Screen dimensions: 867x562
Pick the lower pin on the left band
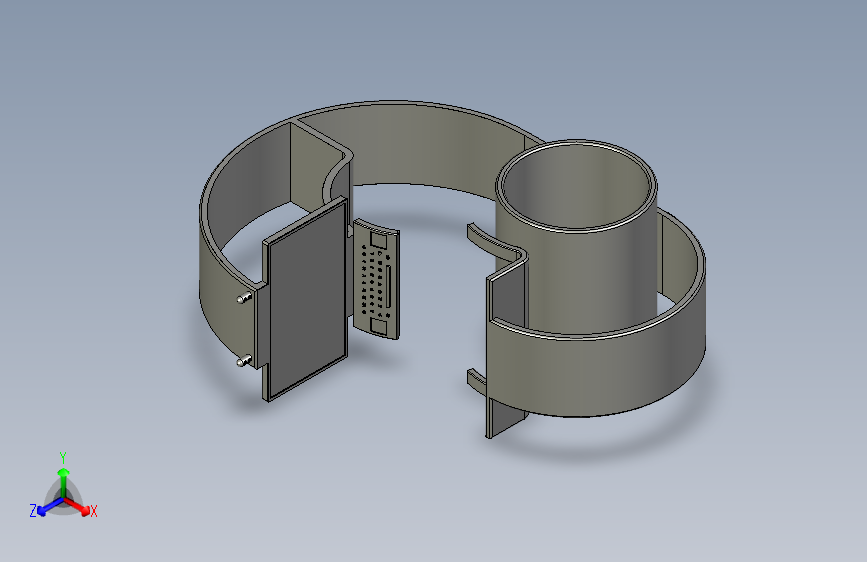point(243,362)
